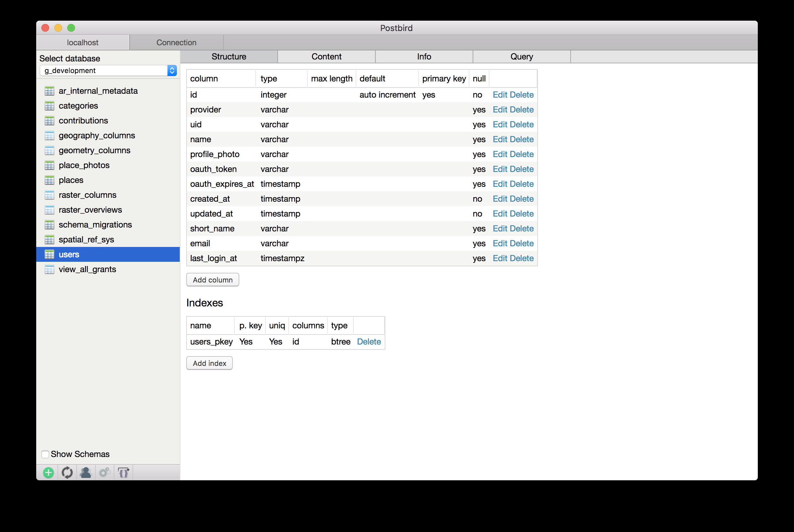Click the table icon beside schema_migrations
The height and width of the screenshot is (532, 794).
[x=49, y=225]
